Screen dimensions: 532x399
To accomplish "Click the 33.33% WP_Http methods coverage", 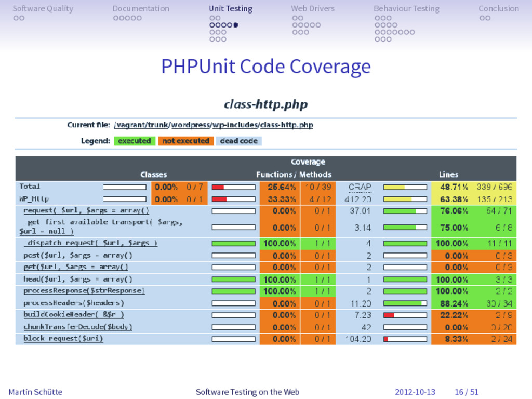I will (x=282, y=199).
